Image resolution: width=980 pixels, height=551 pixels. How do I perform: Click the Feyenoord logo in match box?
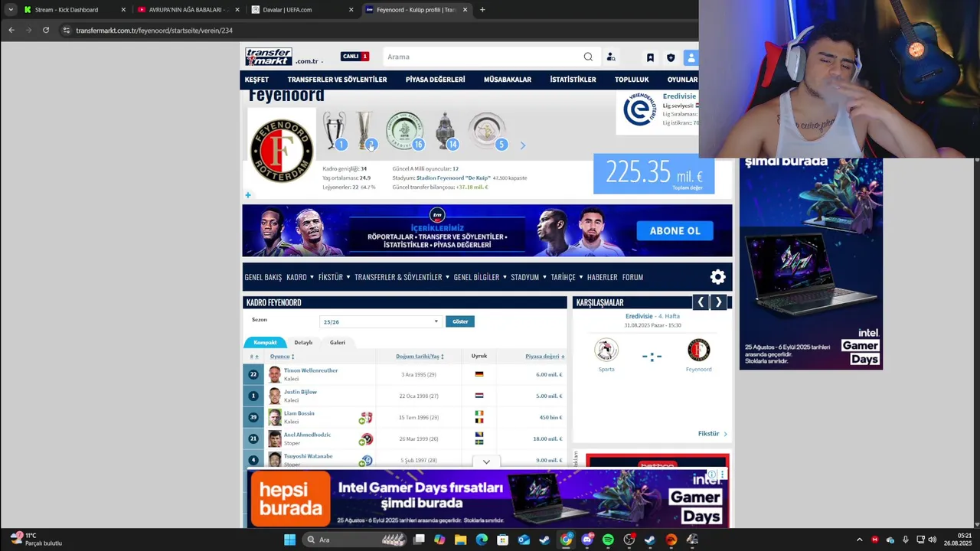(x=699, y=350)
